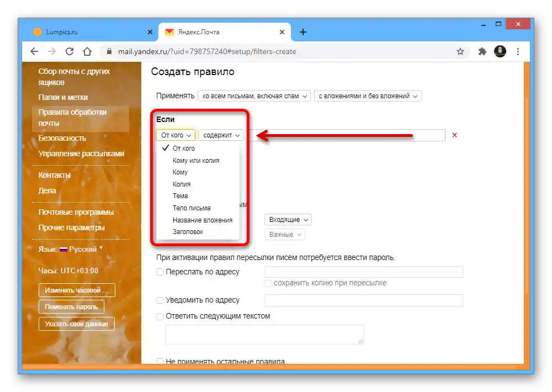Image resolution: width=552 pixels, height=392 pixels.
Task: Choose the 'Тело письма' option
Action: coord(198,208)
